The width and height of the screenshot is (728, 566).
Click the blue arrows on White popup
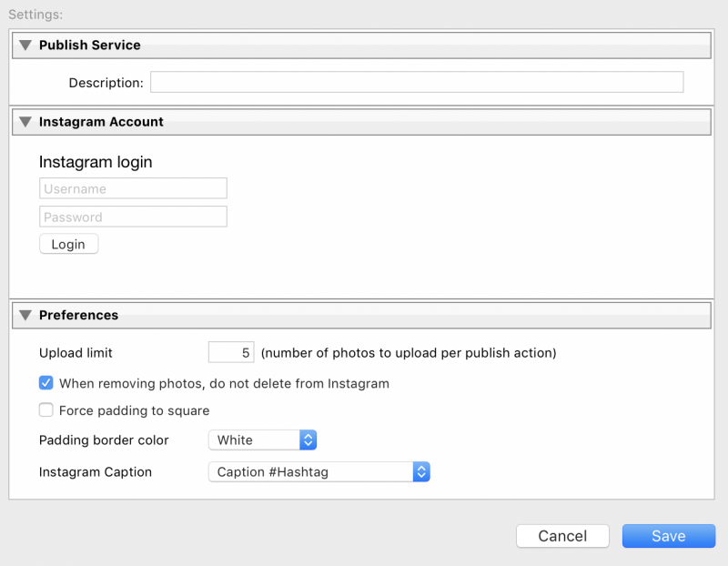pyautogui.click(x=308, y=440)
